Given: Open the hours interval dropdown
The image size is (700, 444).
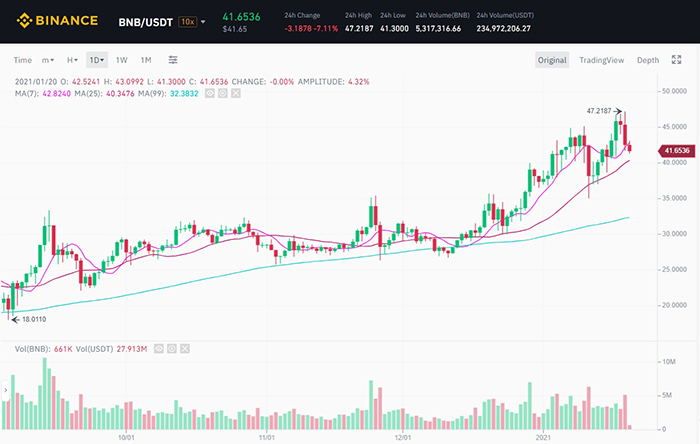Looking at the screenshot, I should pos(71,60).
